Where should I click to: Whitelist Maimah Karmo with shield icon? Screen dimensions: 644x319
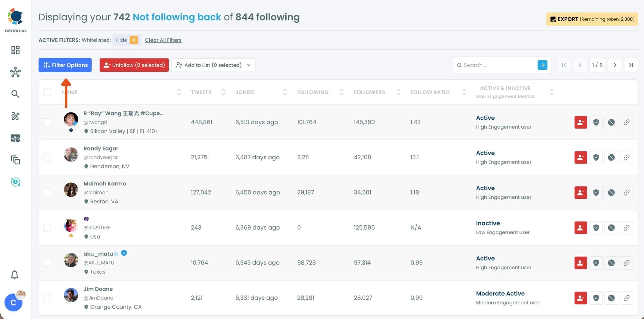click(596, 193)
